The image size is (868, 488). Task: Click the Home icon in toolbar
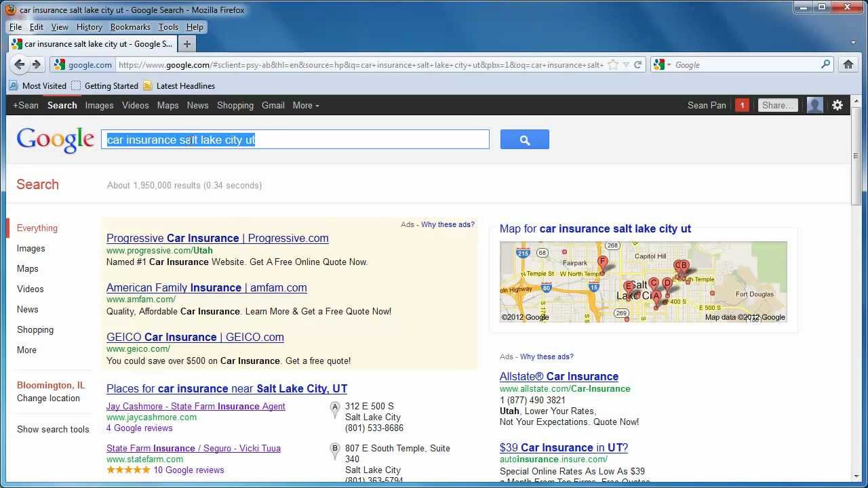coord(848,64)
